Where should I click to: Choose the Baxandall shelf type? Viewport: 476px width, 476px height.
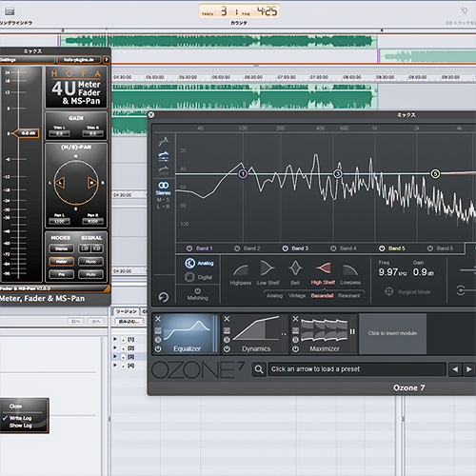(322, 296)
